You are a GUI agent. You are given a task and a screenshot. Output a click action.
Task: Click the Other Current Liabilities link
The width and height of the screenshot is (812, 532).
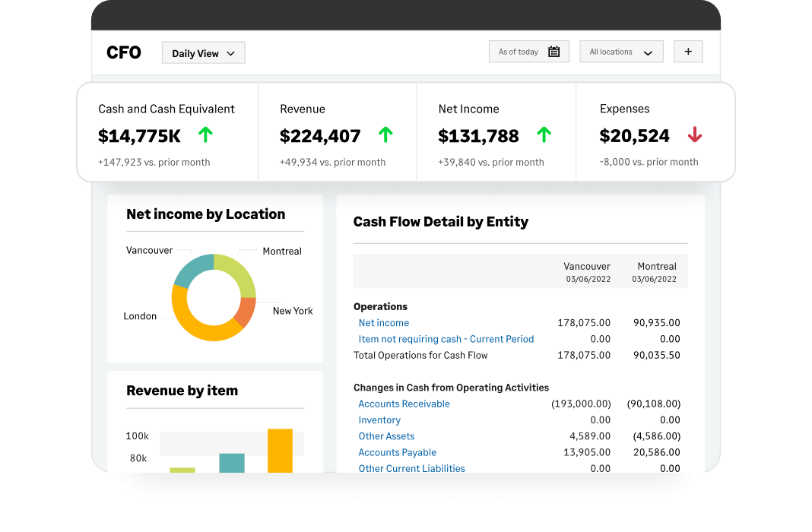(x=411, y=468)
